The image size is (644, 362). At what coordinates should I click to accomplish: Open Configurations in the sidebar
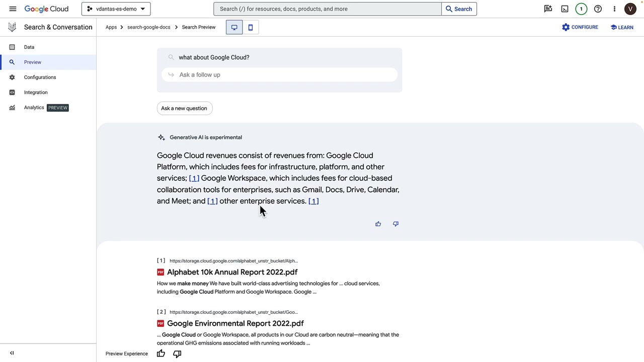pos(40,77)
